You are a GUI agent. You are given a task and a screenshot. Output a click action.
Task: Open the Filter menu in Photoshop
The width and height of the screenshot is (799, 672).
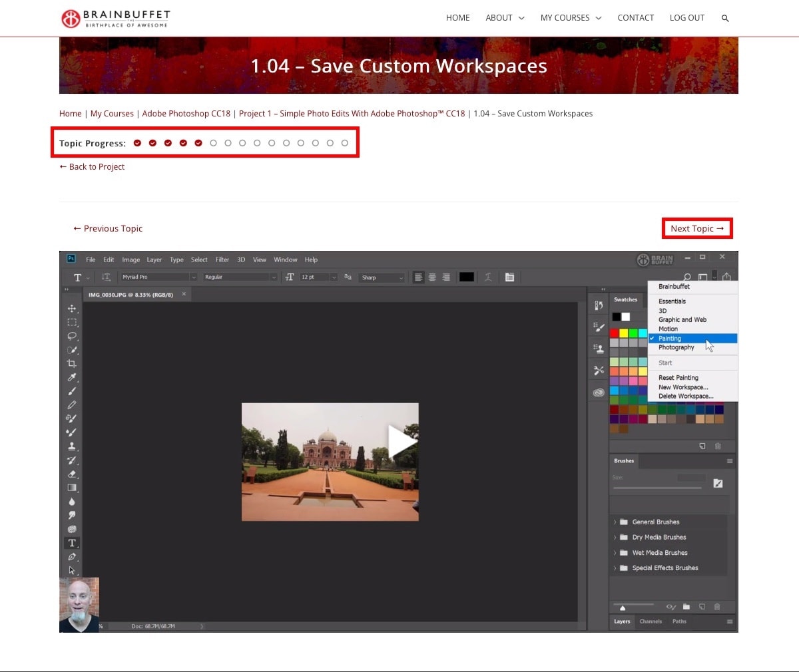coord(222,259)
